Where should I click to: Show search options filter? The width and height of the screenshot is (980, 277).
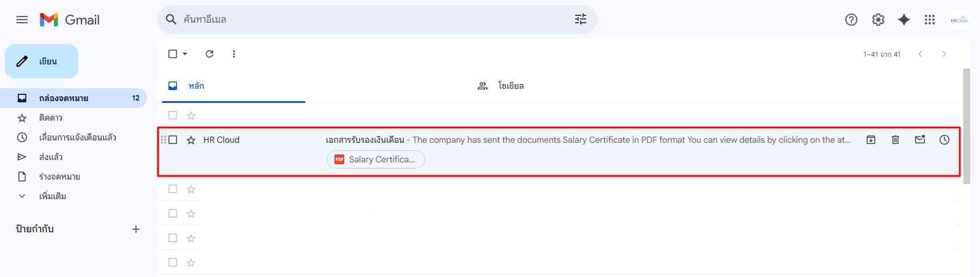pos(581,20)
